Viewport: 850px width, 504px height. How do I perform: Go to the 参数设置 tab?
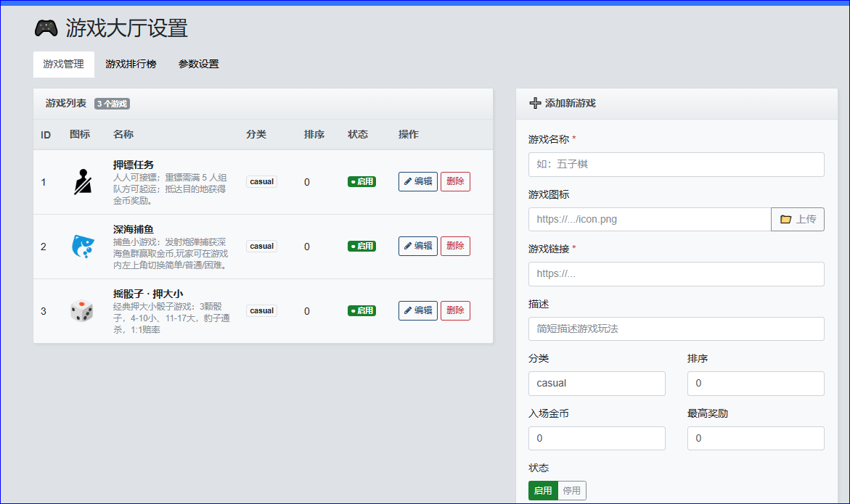198,64
